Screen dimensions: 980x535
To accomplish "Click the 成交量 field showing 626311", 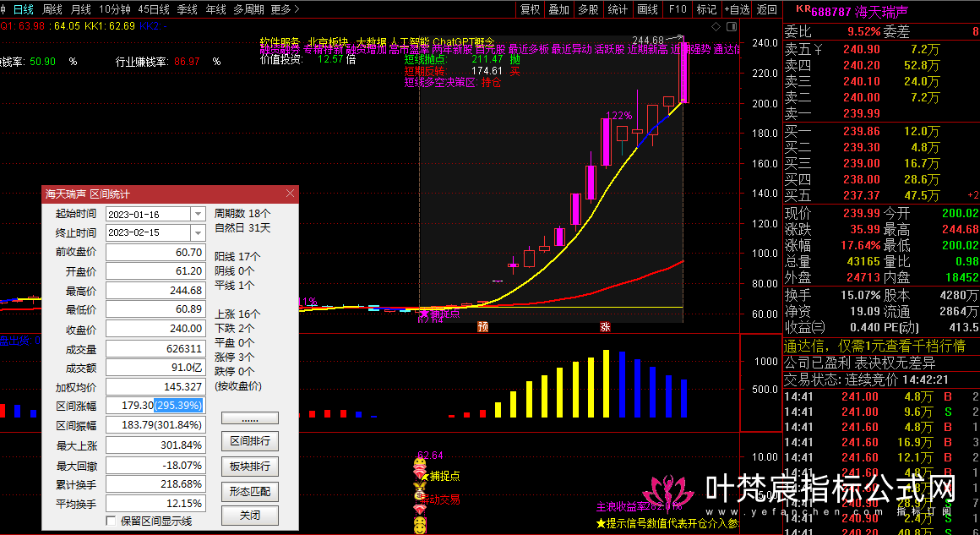I will coord(155,348).
